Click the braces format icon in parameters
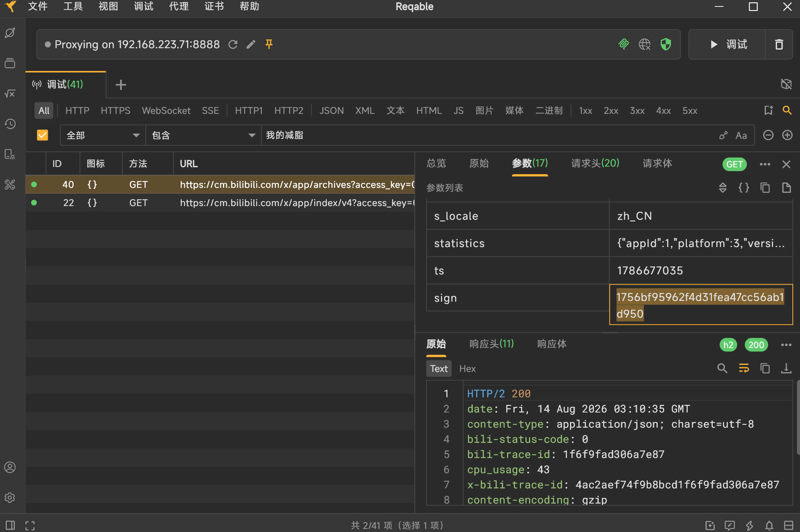The image size is (800, 532). (x=744, y=187)
